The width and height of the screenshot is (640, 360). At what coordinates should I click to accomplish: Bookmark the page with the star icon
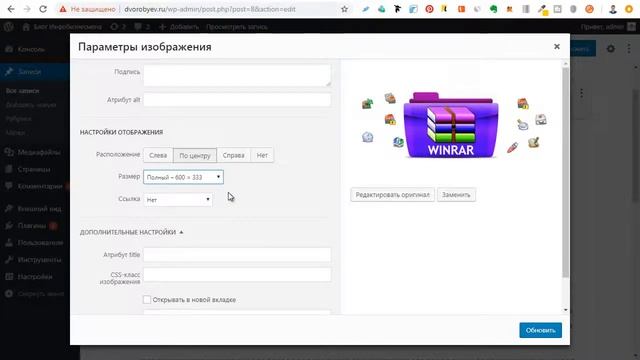coord(344,9)
